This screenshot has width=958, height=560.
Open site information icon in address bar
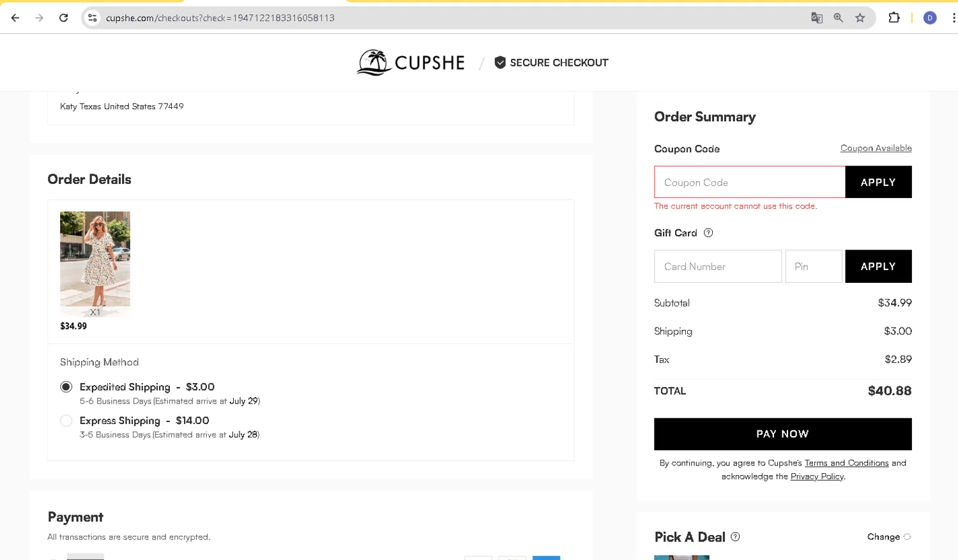point(93,18)
